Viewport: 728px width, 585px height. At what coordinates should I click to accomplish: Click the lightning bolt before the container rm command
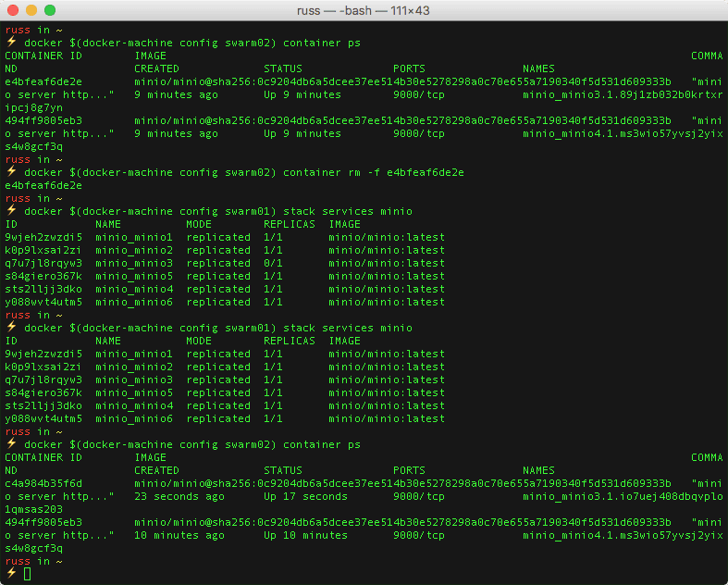11,172
